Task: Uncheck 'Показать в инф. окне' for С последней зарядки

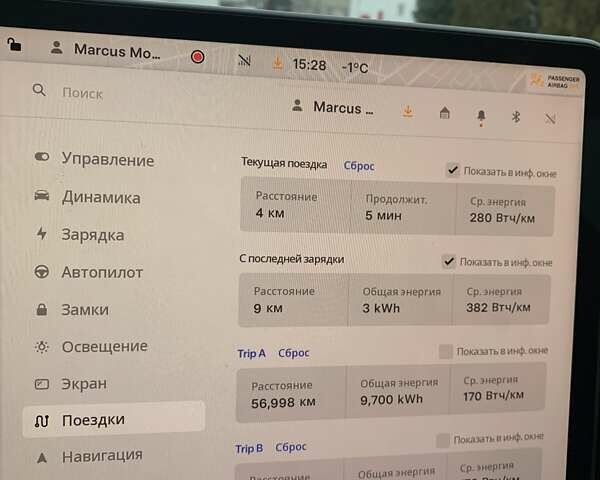Action: tap(449, 261)
